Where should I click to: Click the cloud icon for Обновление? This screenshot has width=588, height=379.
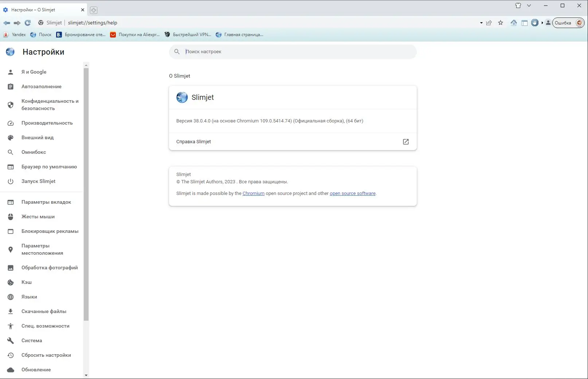[11, 370]
